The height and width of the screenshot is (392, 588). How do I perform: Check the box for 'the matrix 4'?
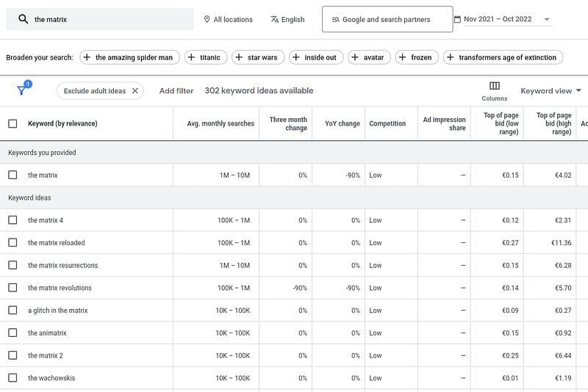12,219
